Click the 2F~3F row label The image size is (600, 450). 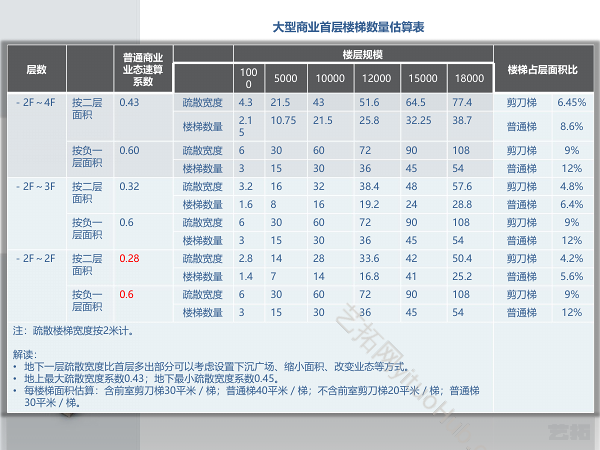[36, 186]
